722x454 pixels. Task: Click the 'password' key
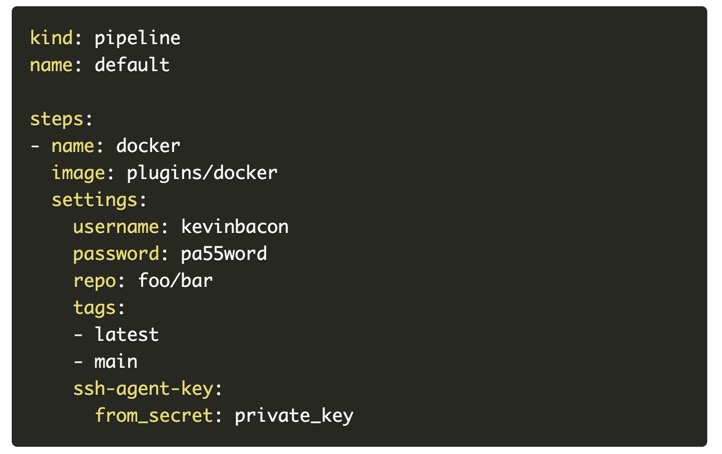[x=116, y=254]
